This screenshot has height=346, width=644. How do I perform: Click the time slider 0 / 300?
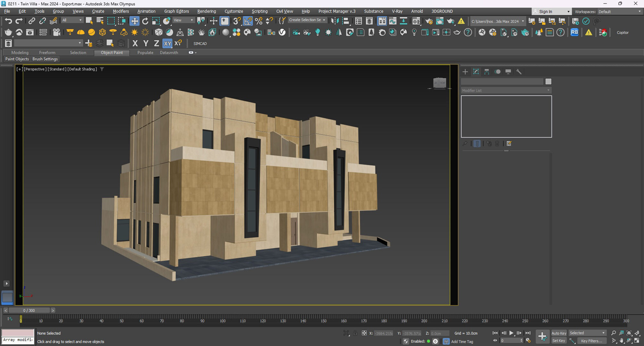(x=29, y=310)
